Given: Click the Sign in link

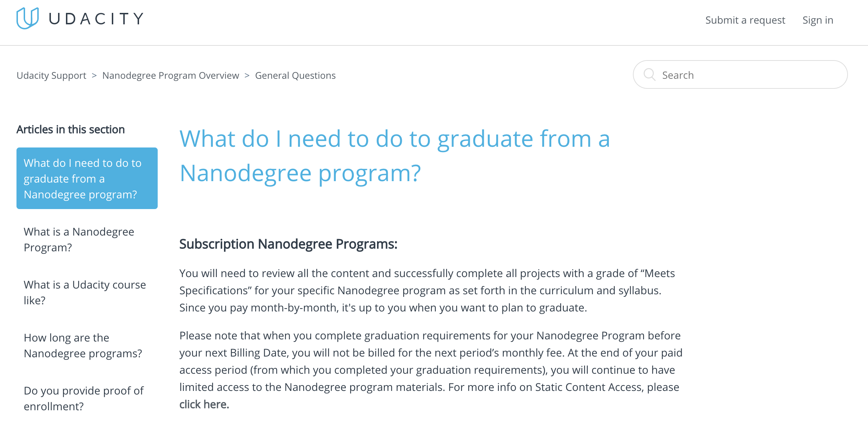Looking at the screenshot, I should [818, 20].
